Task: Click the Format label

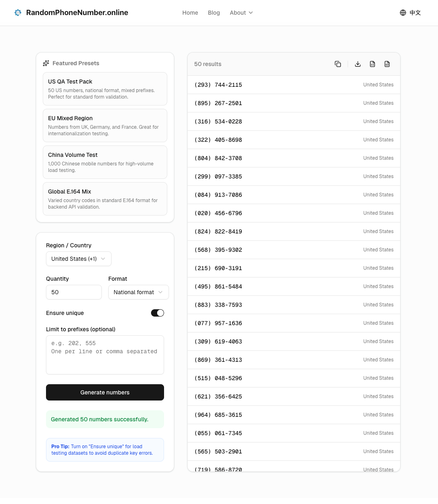Action: click(x=118, y=279)
